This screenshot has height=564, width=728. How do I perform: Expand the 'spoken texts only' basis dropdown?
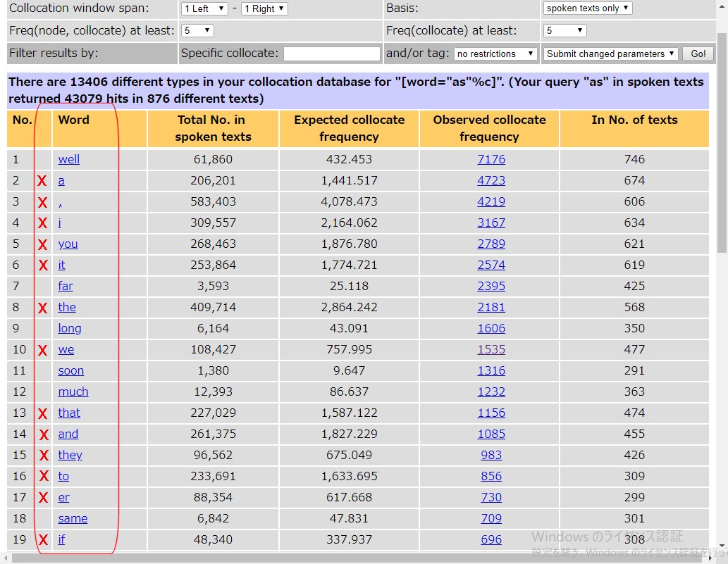[x=587, y=8]
